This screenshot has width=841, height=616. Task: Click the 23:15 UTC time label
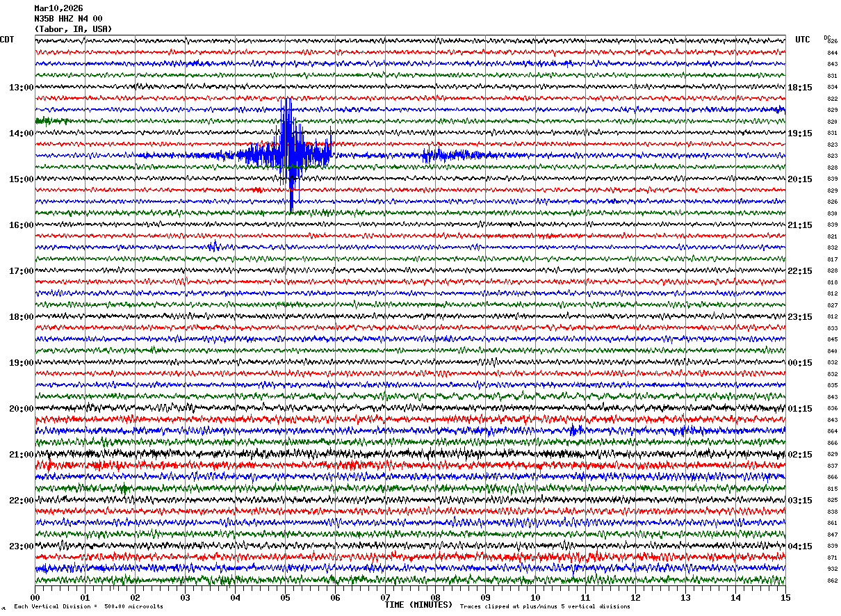(800, 317)
